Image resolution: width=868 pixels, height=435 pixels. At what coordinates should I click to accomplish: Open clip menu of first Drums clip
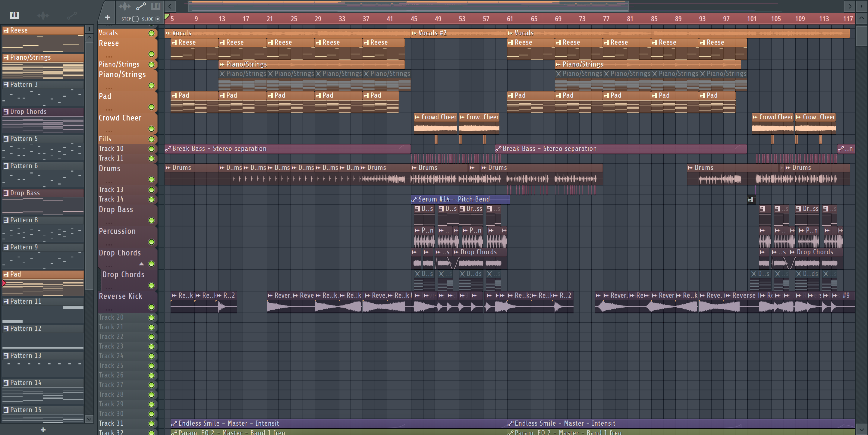[168, 168]
